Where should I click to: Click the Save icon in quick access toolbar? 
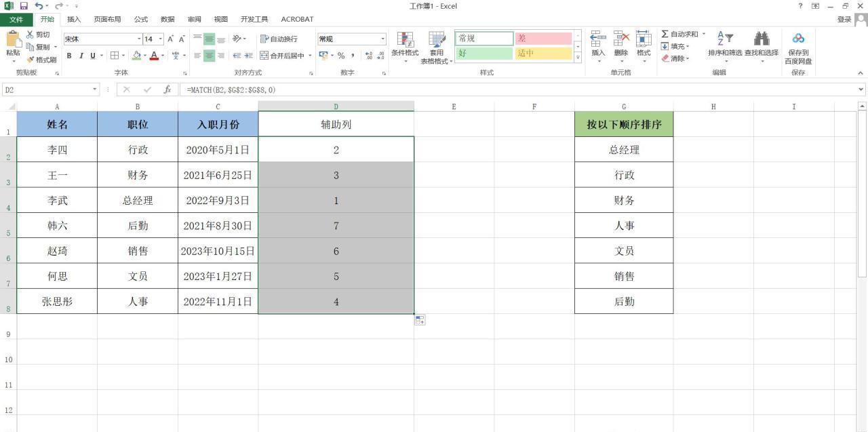point(24,6)
